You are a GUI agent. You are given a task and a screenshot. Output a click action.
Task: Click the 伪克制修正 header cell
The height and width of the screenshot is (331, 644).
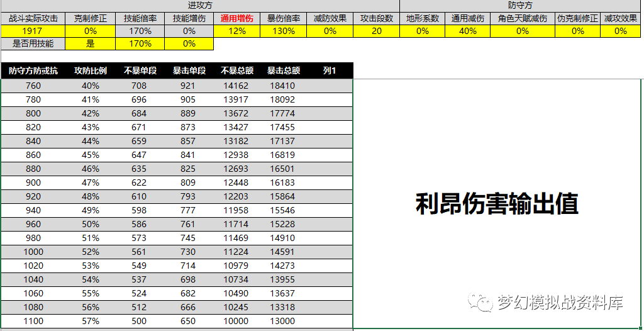tap(577, 18)
